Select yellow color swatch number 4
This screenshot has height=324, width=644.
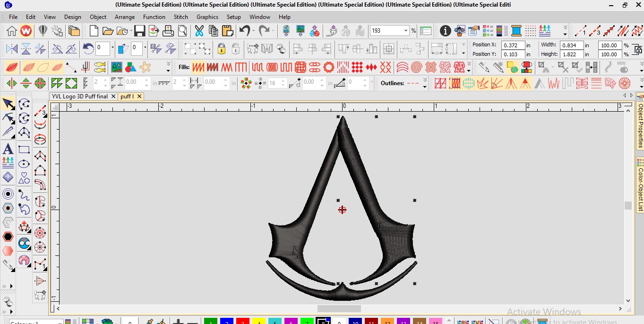[258, 322]
